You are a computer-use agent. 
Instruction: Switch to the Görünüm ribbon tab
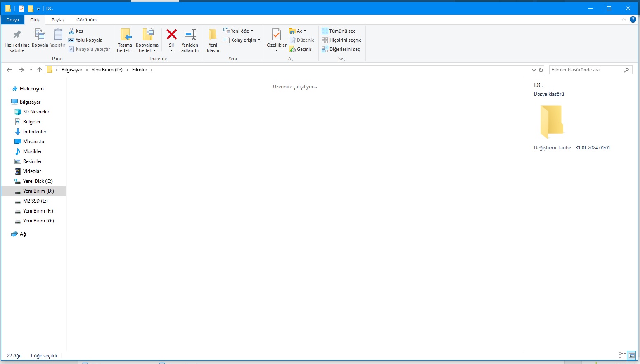(x=86, y=20)
